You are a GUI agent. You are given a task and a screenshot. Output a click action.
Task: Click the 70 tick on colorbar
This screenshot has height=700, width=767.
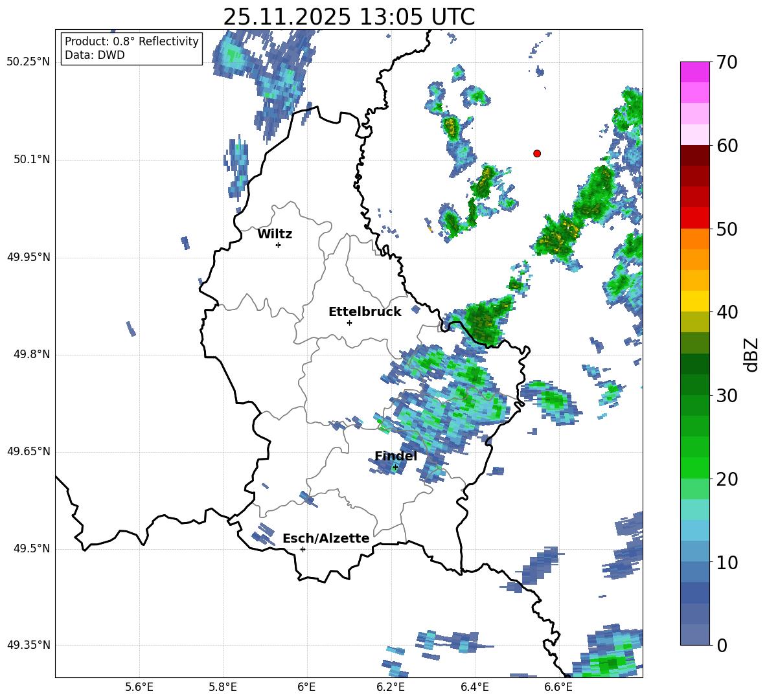point(727,62)
